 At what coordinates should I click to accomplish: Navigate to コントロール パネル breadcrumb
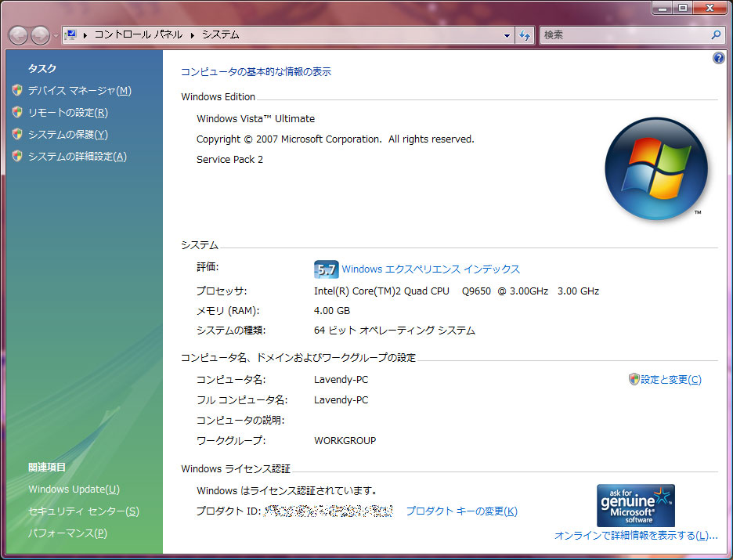tap(138, 34)
